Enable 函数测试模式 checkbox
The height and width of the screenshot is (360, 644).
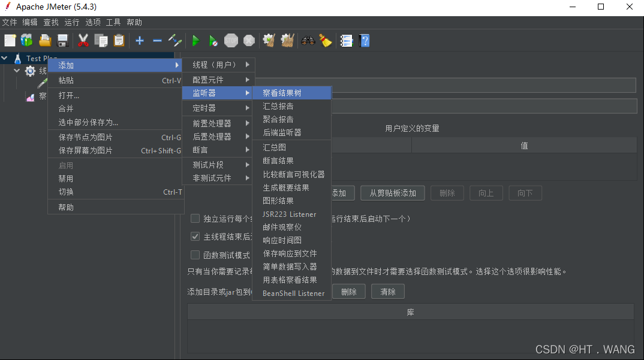point(195,255)
